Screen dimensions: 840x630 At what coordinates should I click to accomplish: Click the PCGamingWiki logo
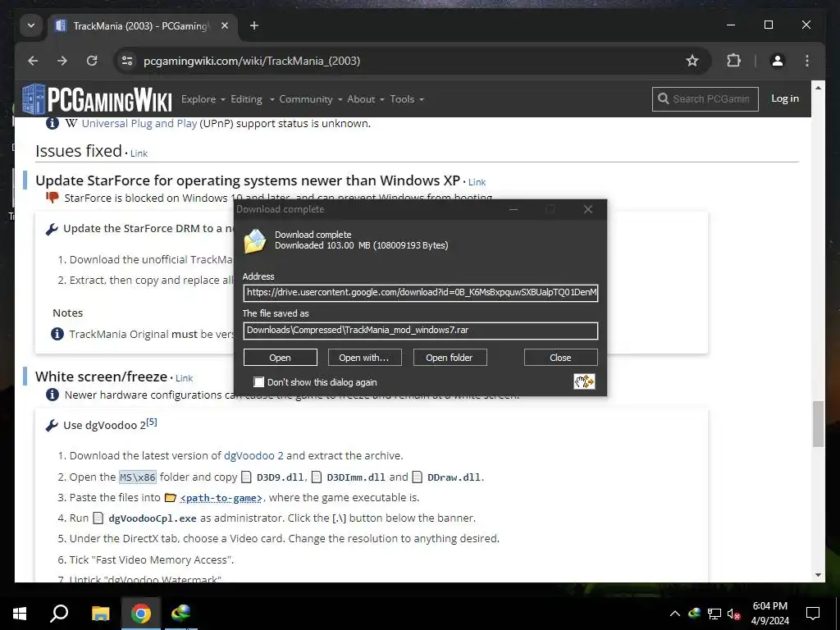click(97, 99)
